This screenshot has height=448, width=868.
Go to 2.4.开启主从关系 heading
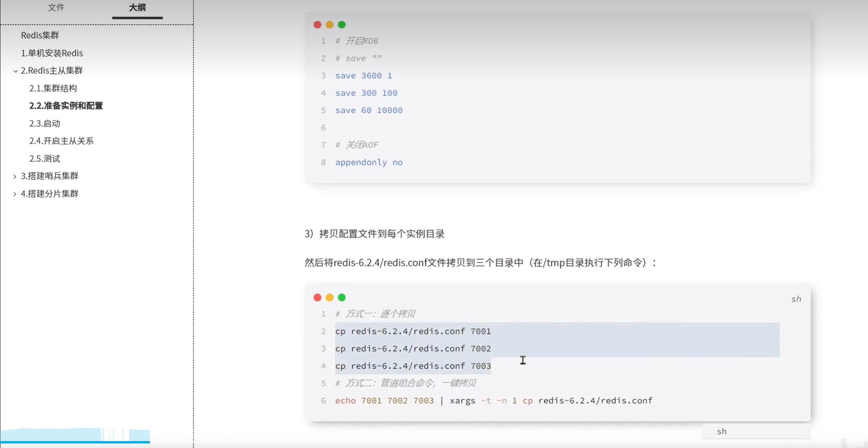pyautogui.click(x=61, y=141)
